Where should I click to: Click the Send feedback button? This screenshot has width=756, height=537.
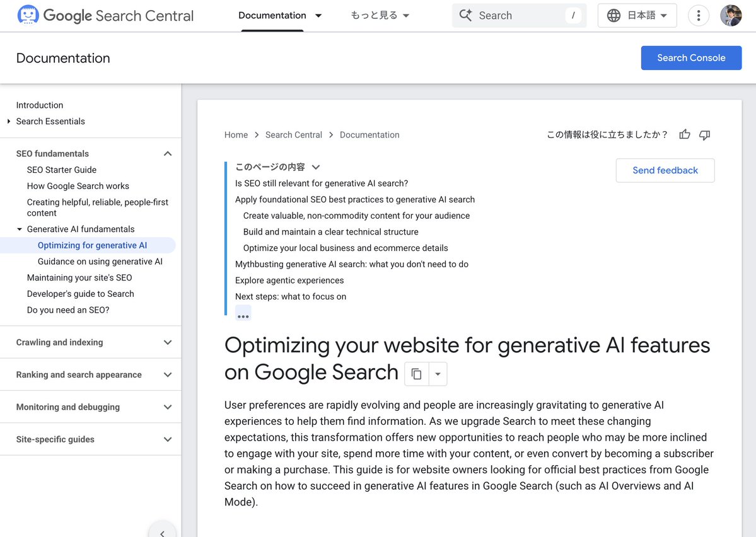[665, 170]
